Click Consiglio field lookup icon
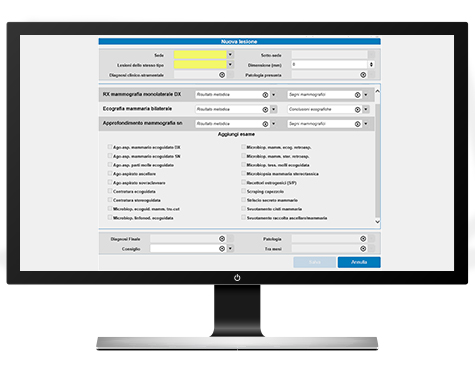Image resolution: width=475 pixels, height=373 pixels. pyautogui.click(x=222, y=249)
